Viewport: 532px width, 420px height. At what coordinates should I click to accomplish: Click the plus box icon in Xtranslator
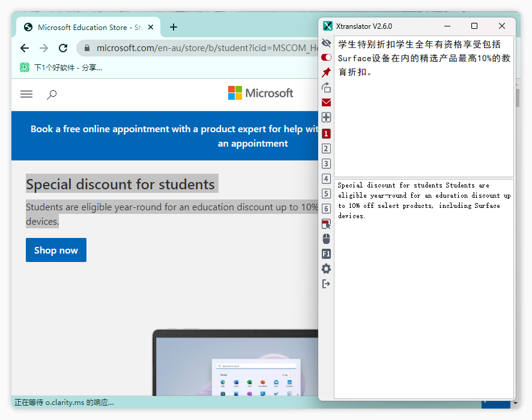(326, 118)
